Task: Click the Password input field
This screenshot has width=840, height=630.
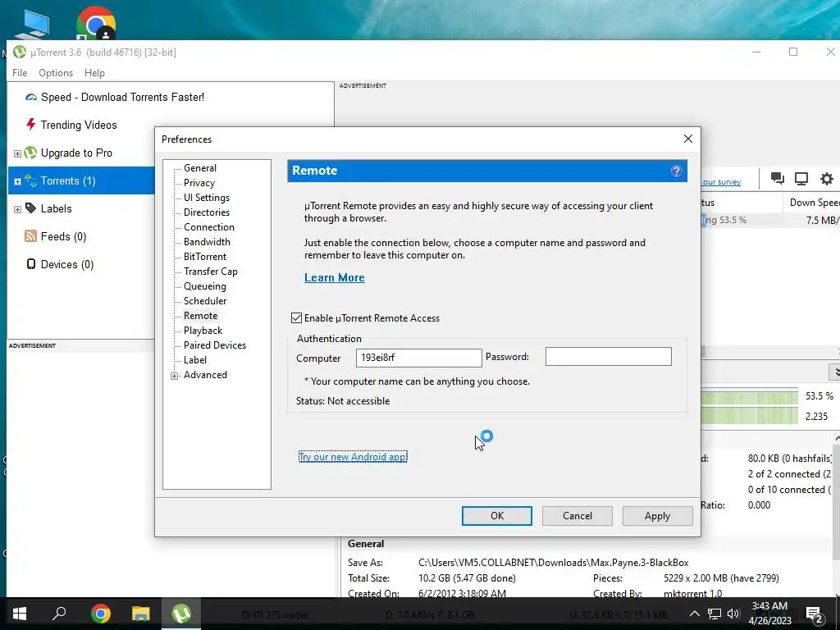Action: (x=608, y=357)
